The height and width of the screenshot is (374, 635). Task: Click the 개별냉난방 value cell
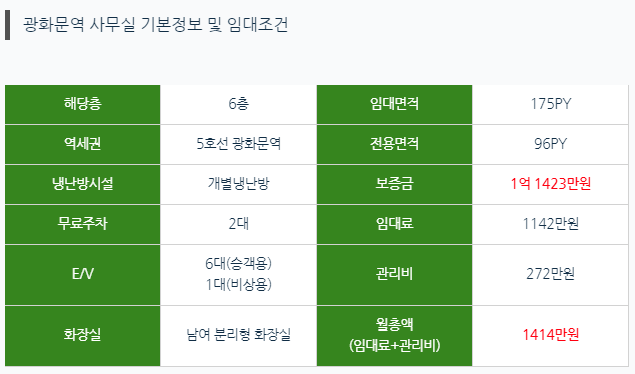click(x=239, y=185)
